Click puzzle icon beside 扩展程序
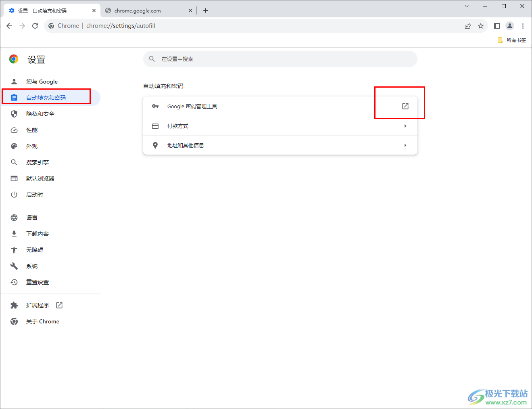This screenshot has height=409, width=532. click(x=14, y=305)
